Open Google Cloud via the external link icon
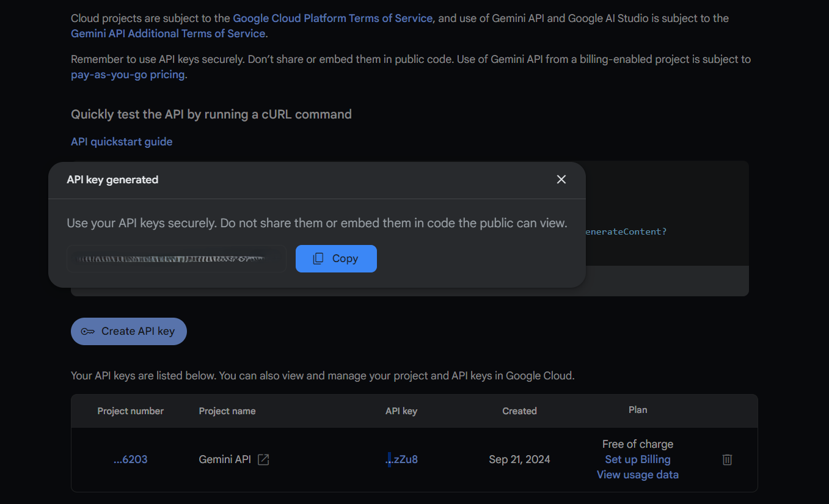The image size is (829, 504). 263,459
